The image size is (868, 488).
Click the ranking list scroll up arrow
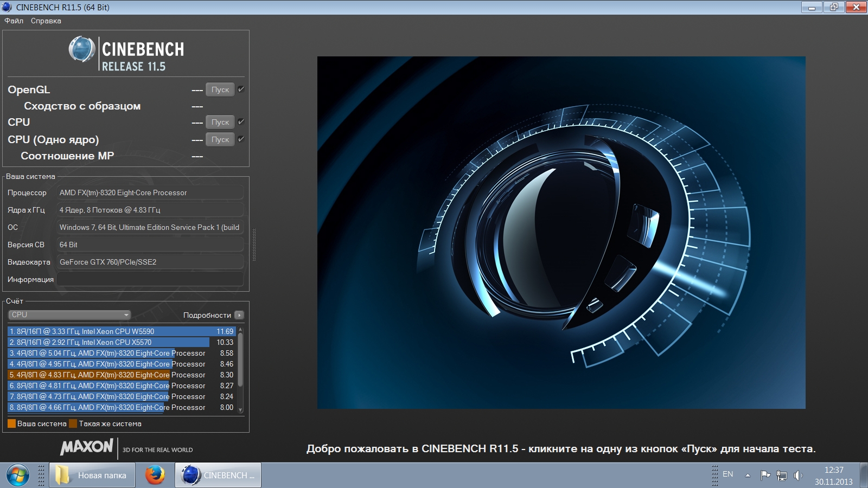click(240, 329)
